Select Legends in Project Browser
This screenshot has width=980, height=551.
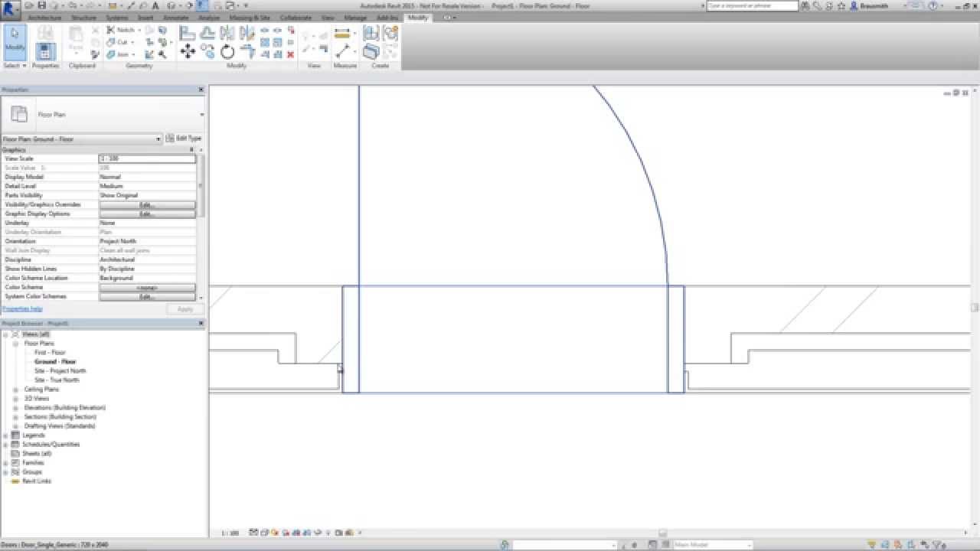(34, 435)
